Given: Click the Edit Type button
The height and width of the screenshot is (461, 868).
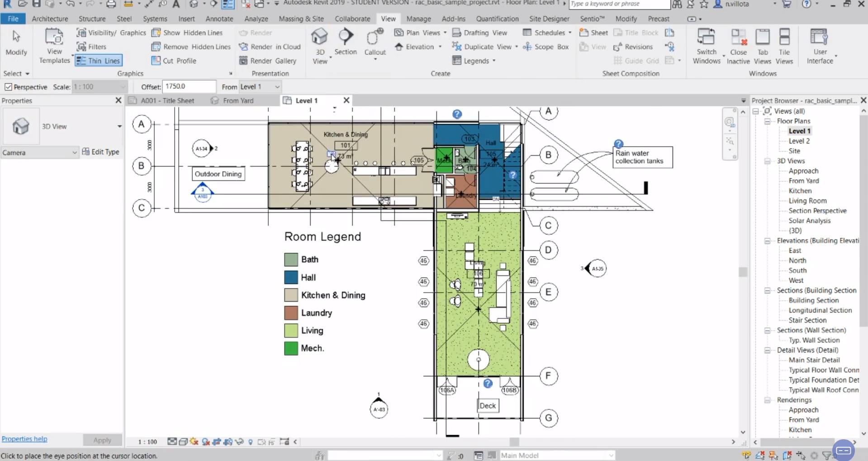Looking at the screenshot, I should [x=100, y=152].
